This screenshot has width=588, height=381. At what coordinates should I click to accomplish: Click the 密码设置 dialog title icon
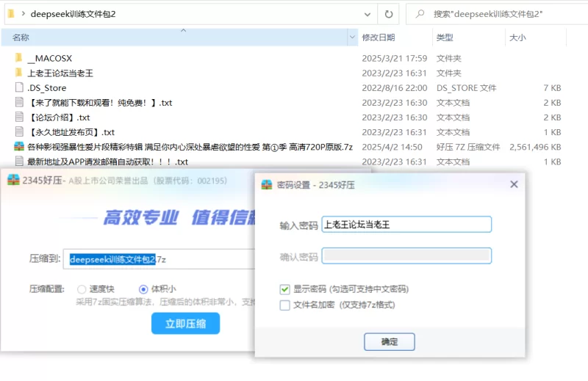pyautogui.click(x=267, y=185)
